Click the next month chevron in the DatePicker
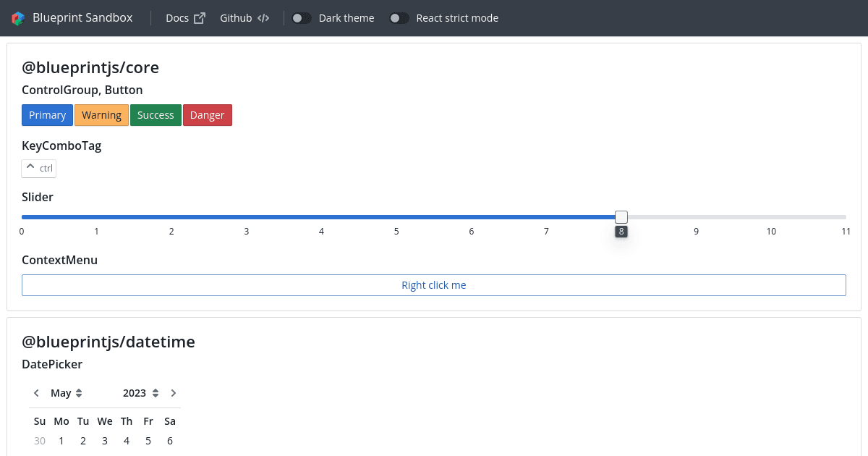868x456 pixels. (174, 392)
